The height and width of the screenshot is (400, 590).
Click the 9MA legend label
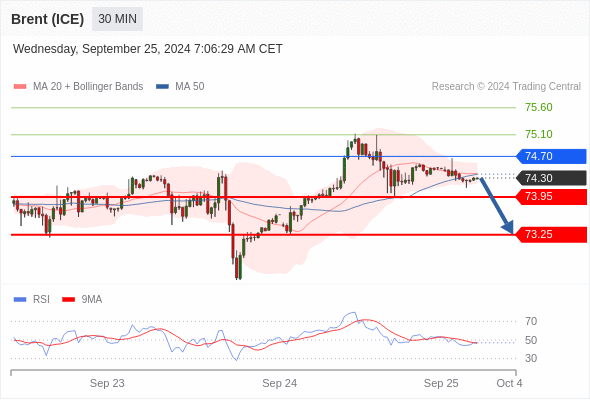click(92, 300)
